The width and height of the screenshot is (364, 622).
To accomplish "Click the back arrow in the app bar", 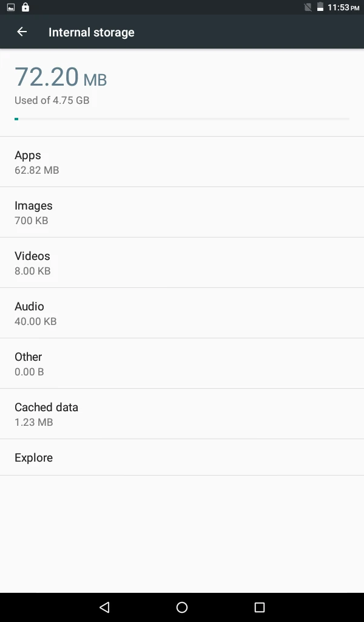I will click(x=22, y=32).
